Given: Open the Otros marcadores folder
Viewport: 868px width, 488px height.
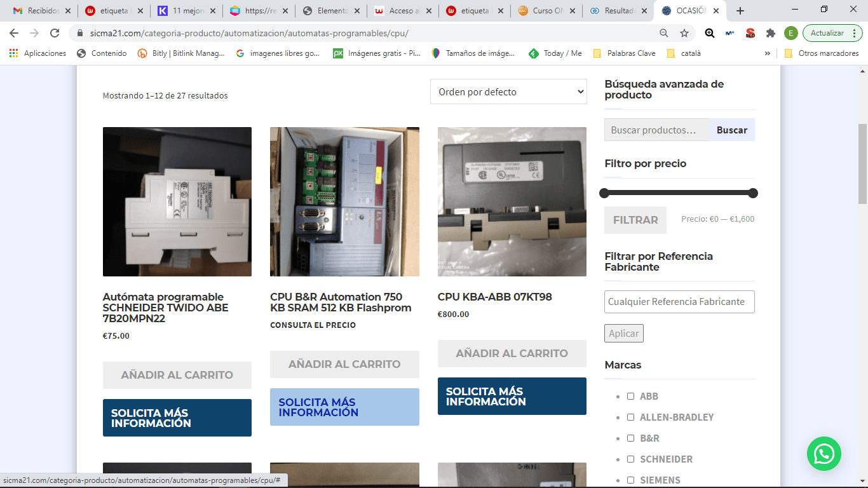Looking at the screenshot, I should (x=822, y=53).
